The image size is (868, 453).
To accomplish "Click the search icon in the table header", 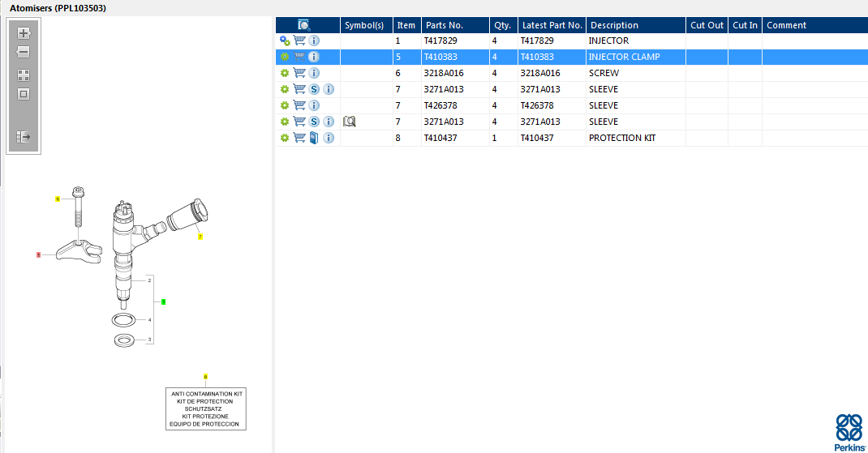I will [x=304, y=25].
